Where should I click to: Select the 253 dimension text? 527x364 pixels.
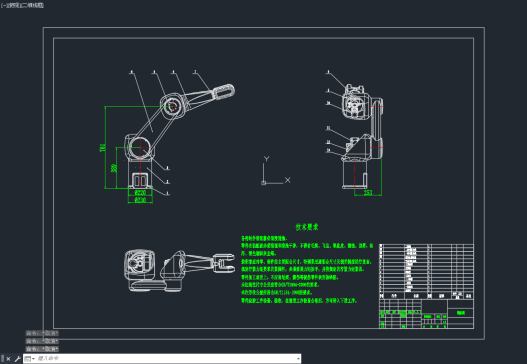pyautogui.click(x=368, y=193)
